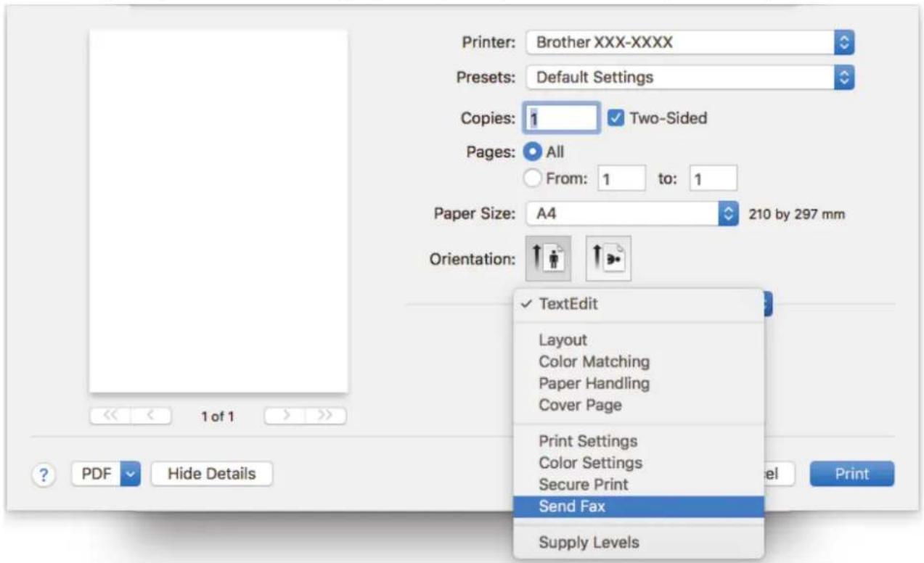Open the PDF dropdown arrow

click(129, 474)
